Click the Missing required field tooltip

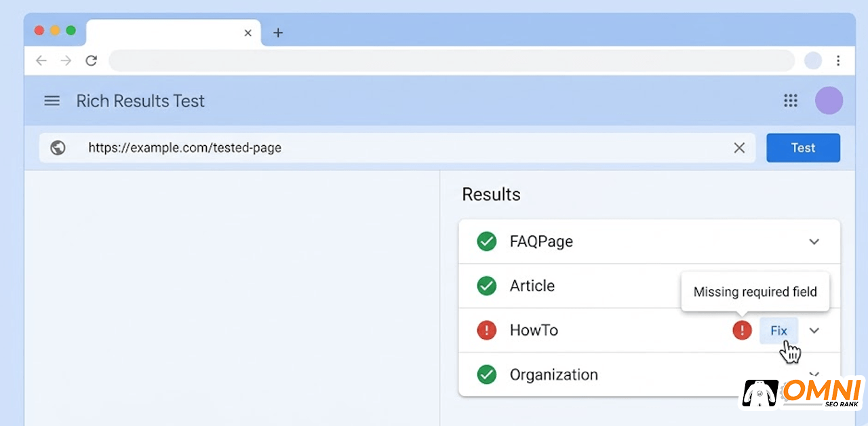[x=755, y=292]
